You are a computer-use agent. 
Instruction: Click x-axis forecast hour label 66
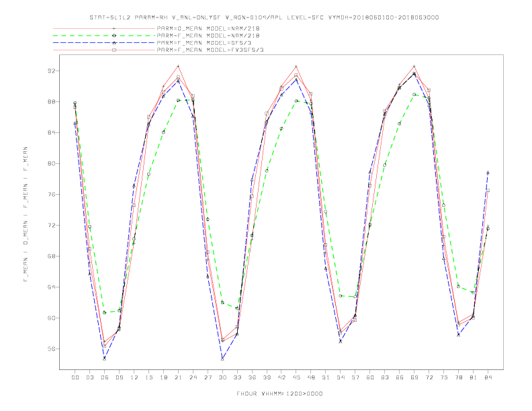[400, 377]
